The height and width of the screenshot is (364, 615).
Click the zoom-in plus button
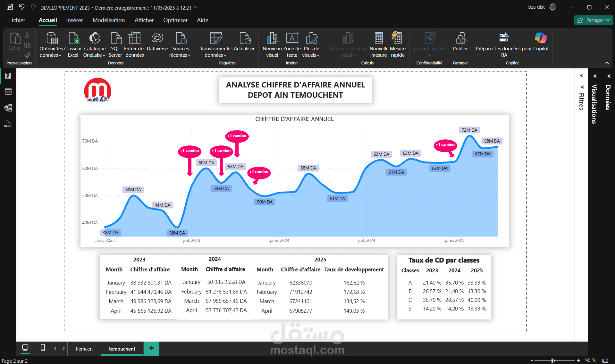578,360
